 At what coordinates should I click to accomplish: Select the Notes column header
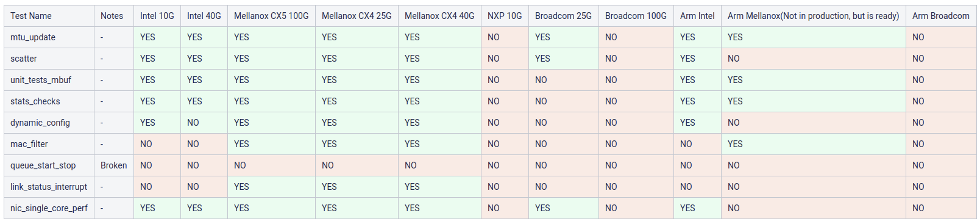tap(112, 16)
